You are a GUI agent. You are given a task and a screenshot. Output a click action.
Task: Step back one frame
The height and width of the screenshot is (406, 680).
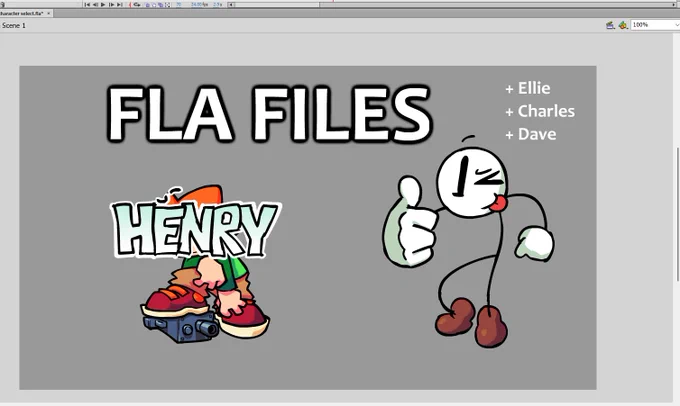coord(95,4)
